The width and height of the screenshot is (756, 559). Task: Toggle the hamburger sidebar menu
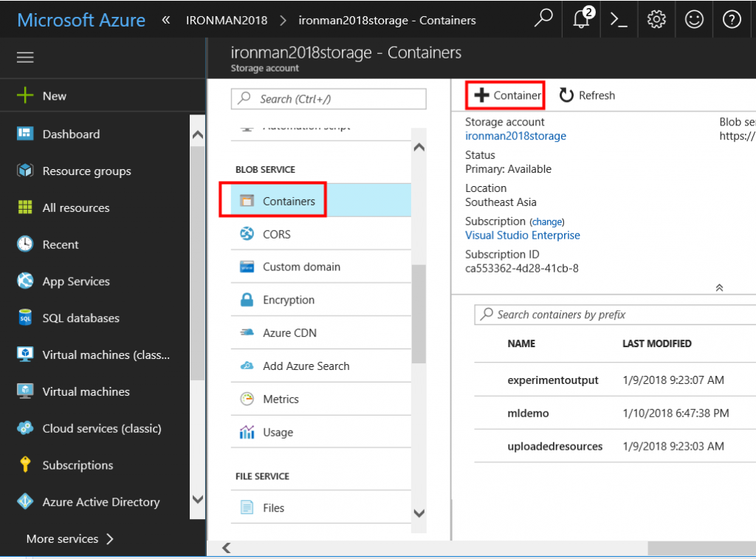click(25, 58)
